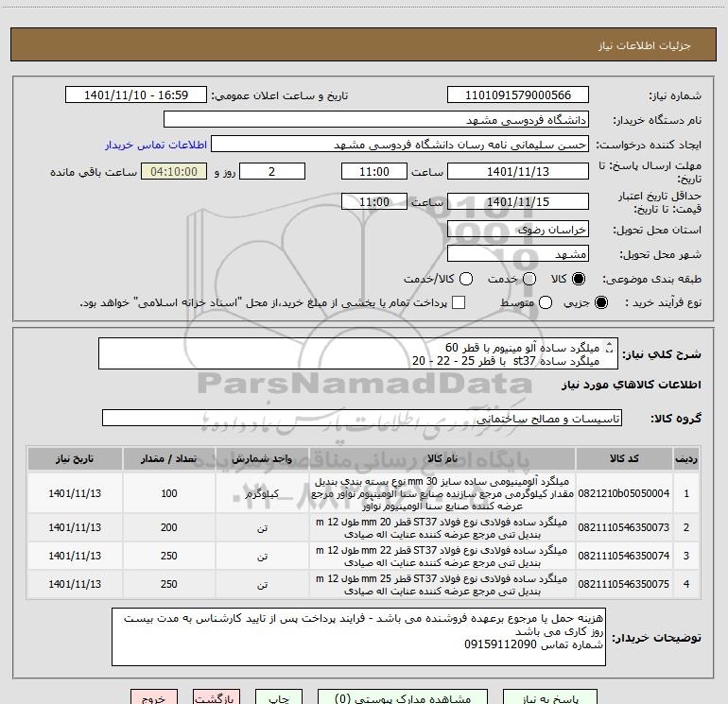Viewport: 728px width, 704px height.
Task: Click the مشاهده مدارک پیوستی button
Action: tap(403, 697)
